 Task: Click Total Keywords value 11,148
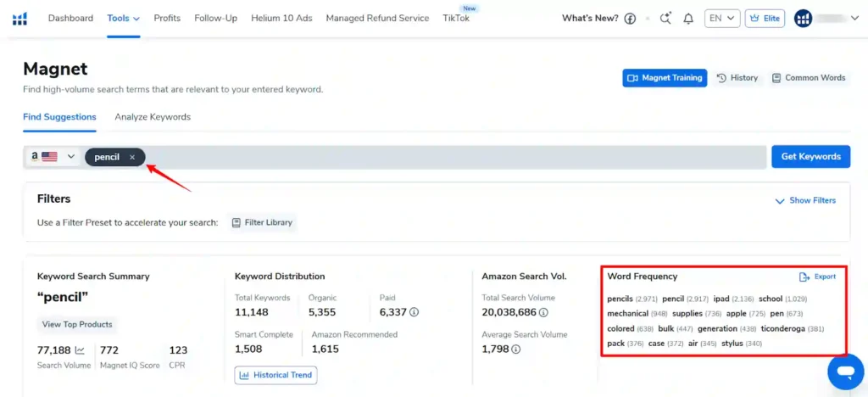[x=251, y=312]
